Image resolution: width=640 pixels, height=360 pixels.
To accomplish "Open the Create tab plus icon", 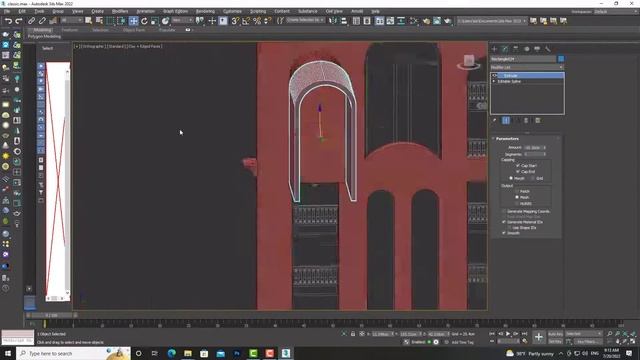I will (494, 49).
